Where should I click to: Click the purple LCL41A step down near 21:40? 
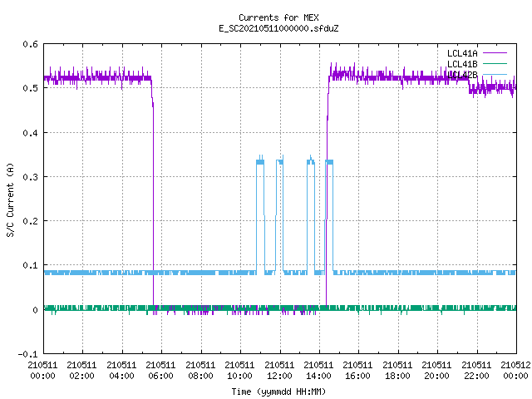(x=469, y=84)
